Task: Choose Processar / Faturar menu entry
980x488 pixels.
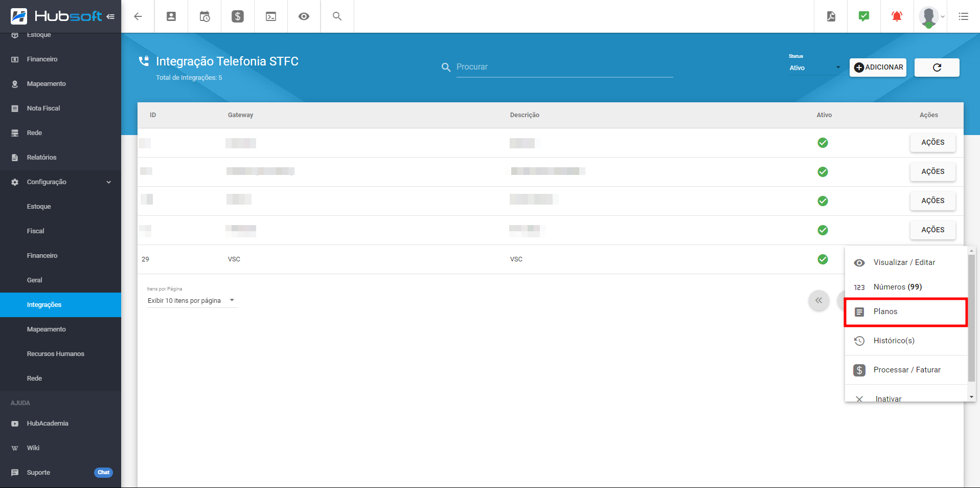Action: click(x=906, y=370)
